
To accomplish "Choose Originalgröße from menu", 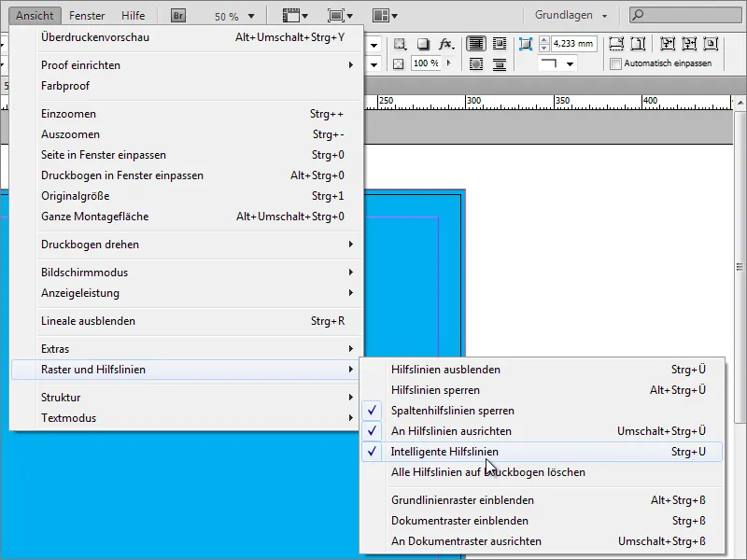I will pos(186,196).
